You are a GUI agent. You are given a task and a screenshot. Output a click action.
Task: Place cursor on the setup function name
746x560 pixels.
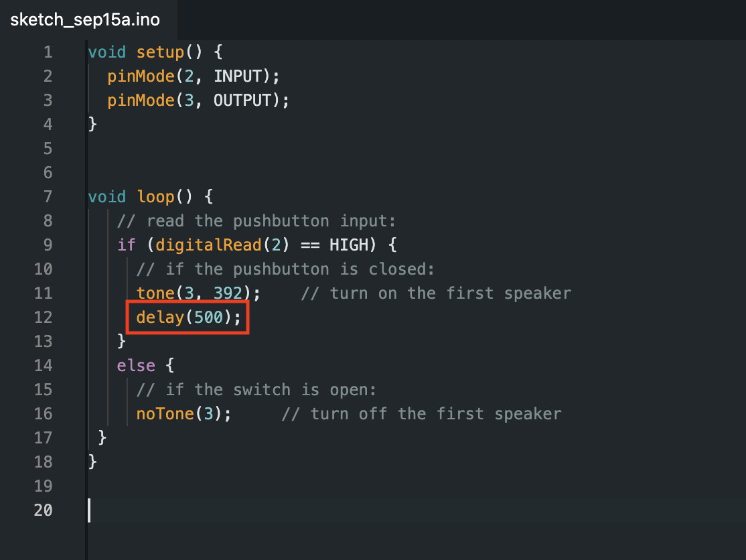(160, 52)
